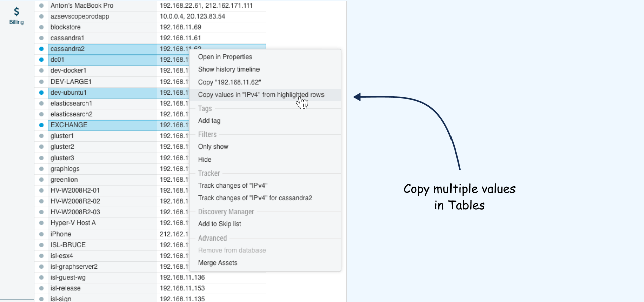
Task: Click the status dot beside EXCHANGE
Action: [41, 125]
